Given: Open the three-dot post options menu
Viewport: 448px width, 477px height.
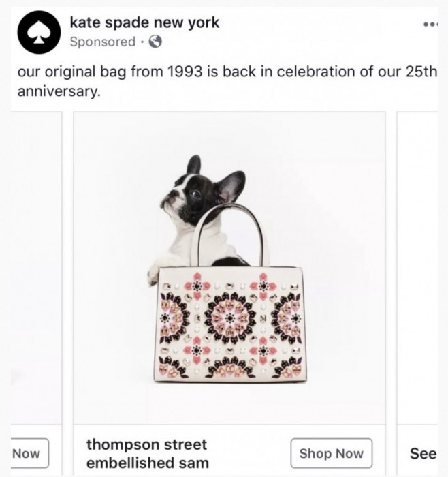Looking at the screenshot, I should click(430, 25).
